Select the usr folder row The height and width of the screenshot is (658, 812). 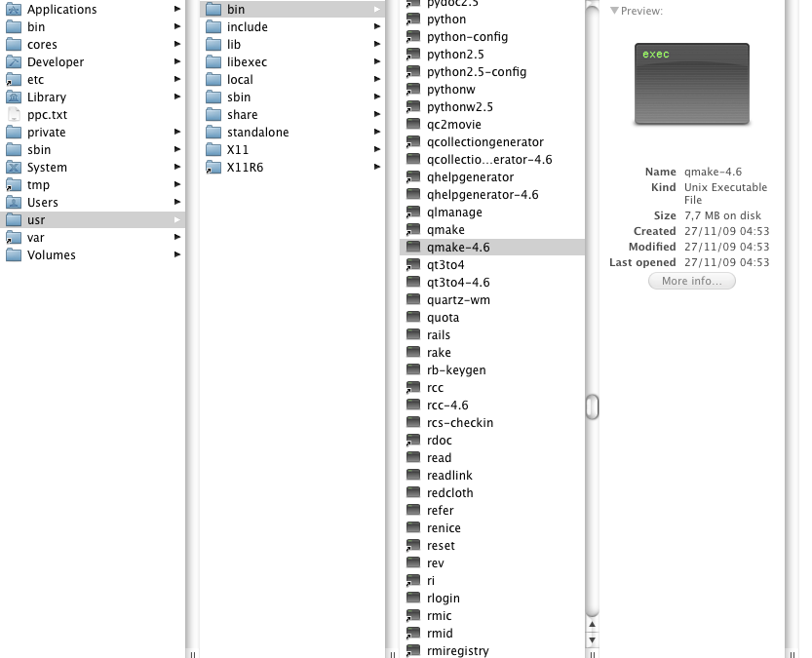(94, 220)
